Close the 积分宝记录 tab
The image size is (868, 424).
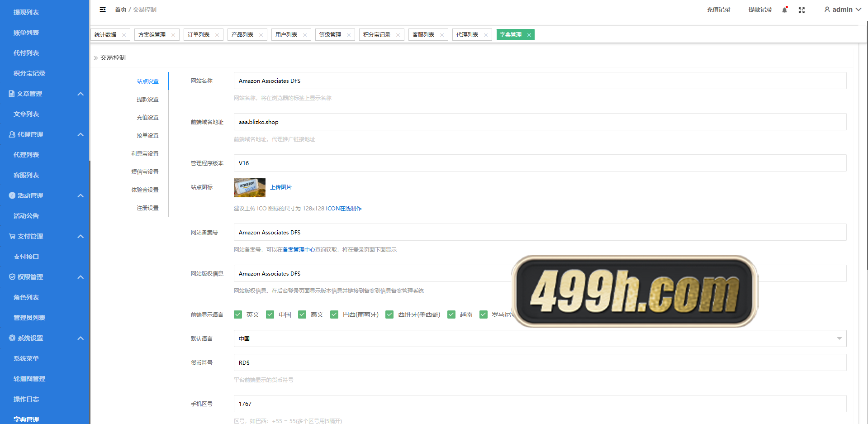(398, 35)
